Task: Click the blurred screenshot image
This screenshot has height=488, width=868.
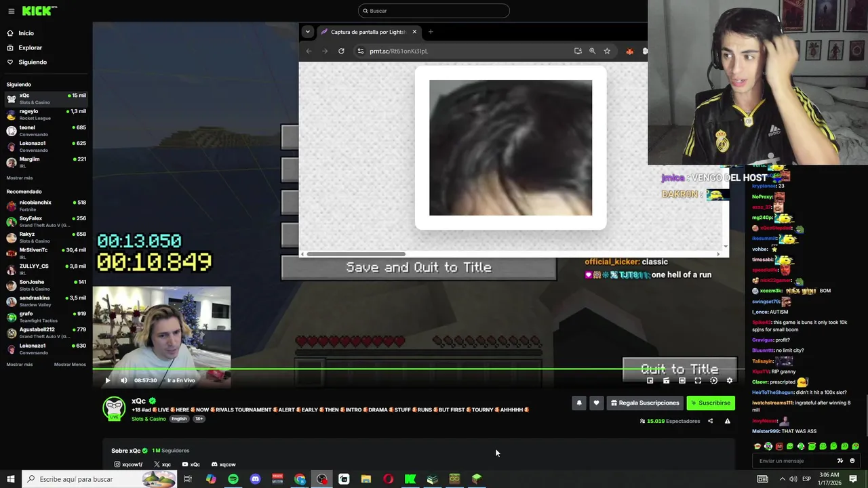Action: [x=511, y=148]
